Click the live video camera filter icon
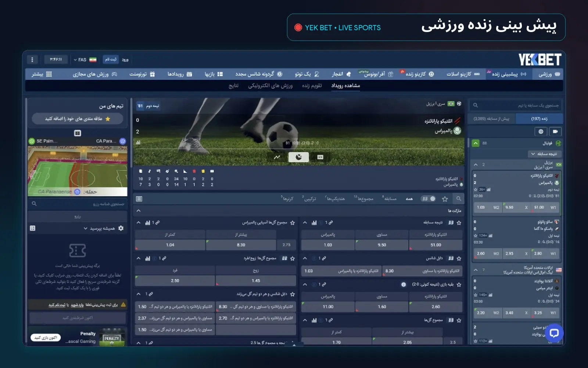The image size is (588, 368). pyautogui.click(x=555, y=131)
